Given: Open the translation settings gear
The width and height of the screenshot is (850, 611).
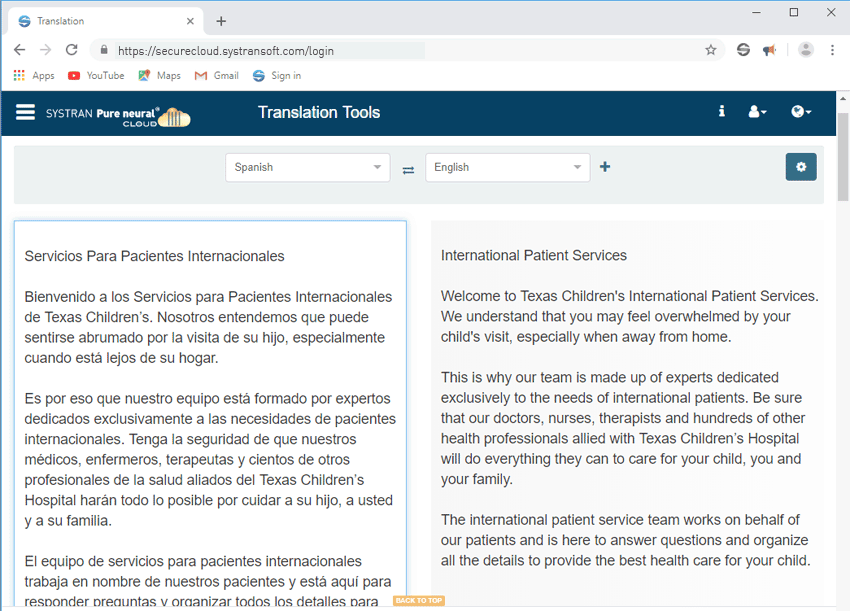Looking at the screenshot, I should tap(801, 166).
